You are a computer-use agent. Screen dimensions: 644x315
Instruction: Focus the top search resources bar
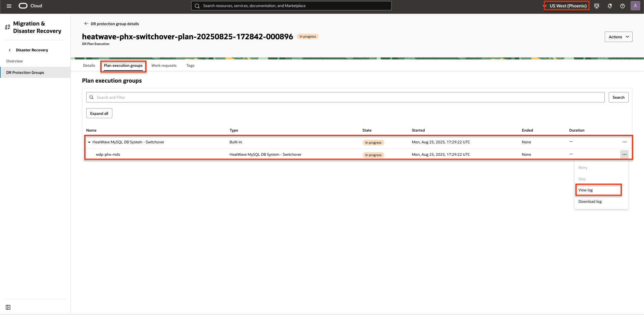click(291, 6)
